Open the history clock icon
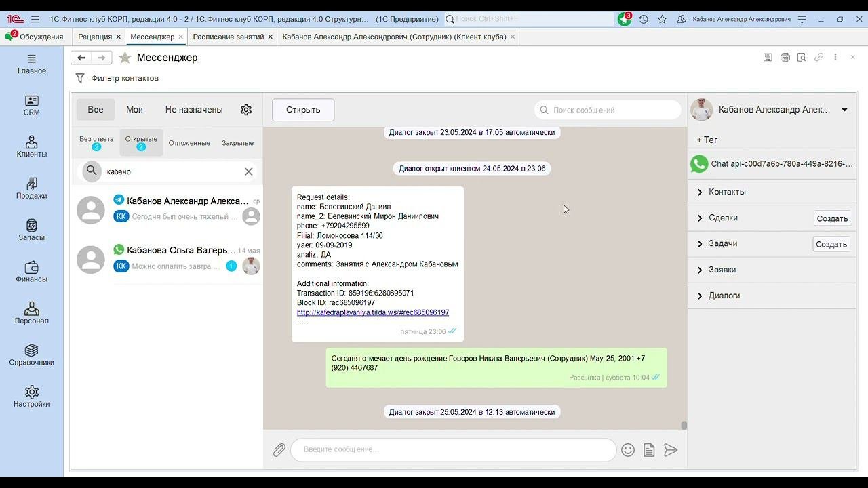 (x=644, y=19)
